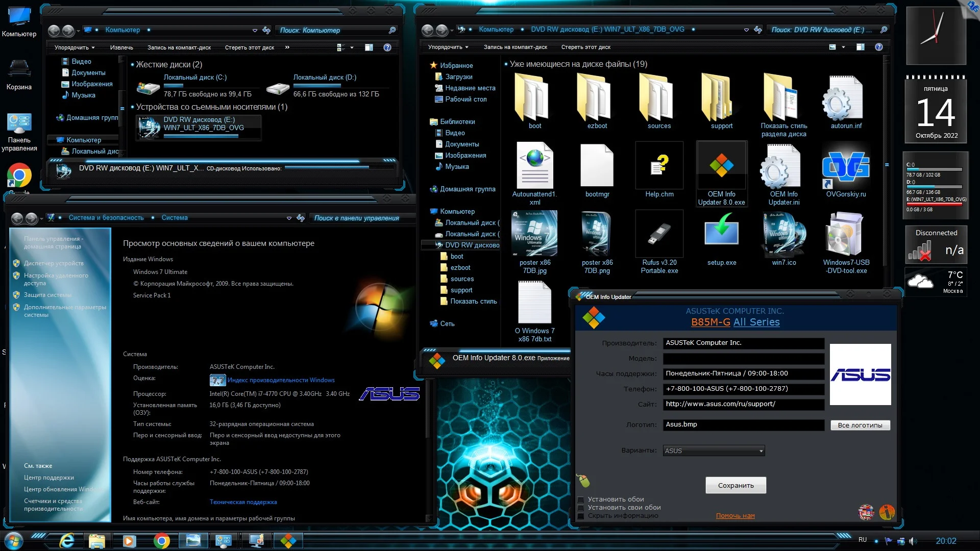Screen dimensions: 980x551
Task: Launch Chrome from the taskbar
Action: coord(162,541)
